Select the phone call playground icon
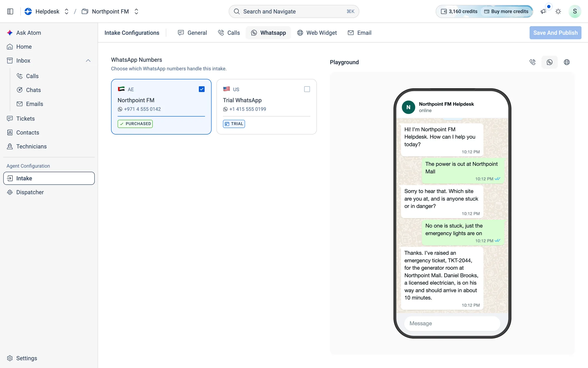This screenshot has height=368, width=588. 532,62
